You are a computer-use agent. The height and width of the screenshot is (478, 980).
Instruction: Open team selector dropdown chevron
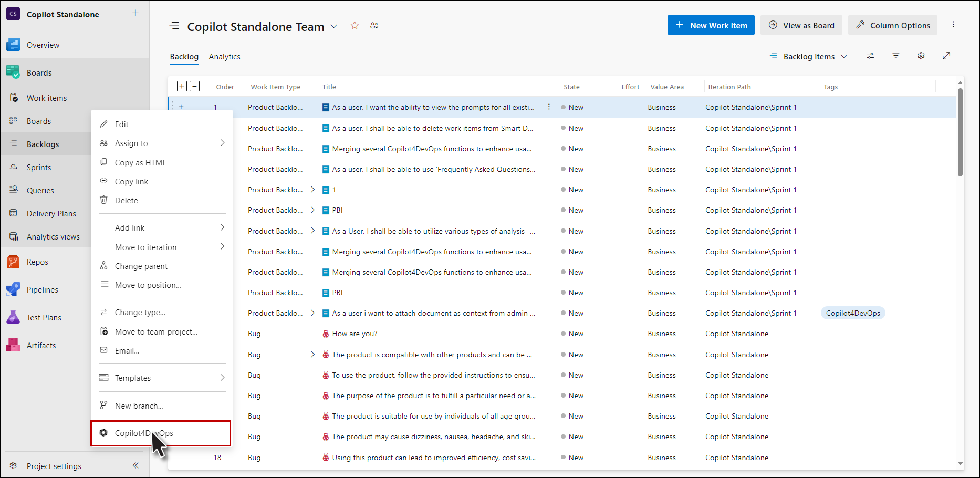tap(334, 26)
